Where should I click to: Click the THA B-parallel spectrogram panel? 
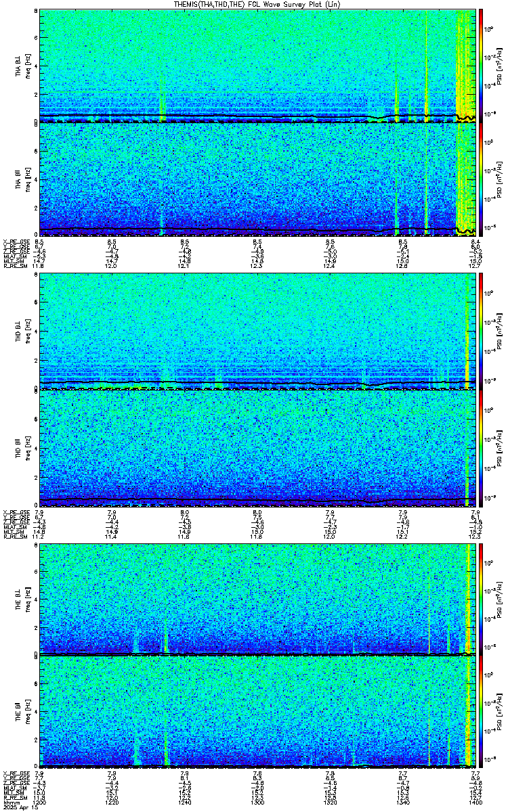tap(257, 179)
